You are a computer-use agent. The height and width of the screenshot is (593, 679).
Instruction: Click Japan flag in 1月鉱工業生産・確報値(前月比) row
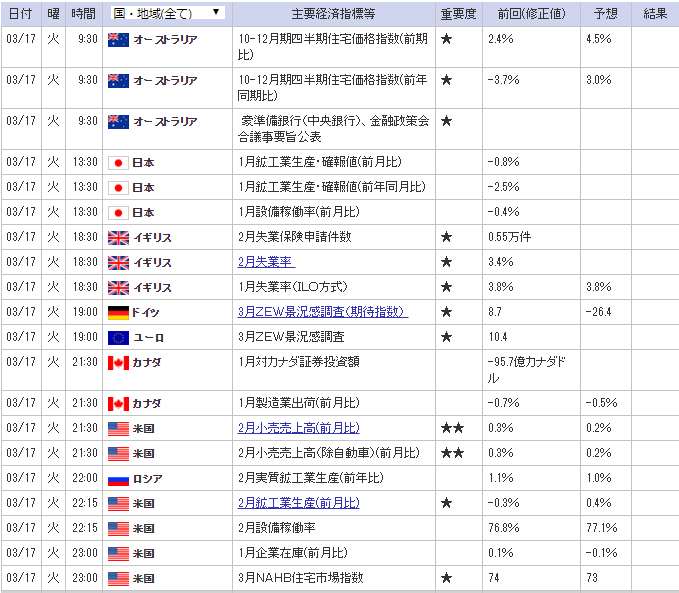tap(118, 163)
